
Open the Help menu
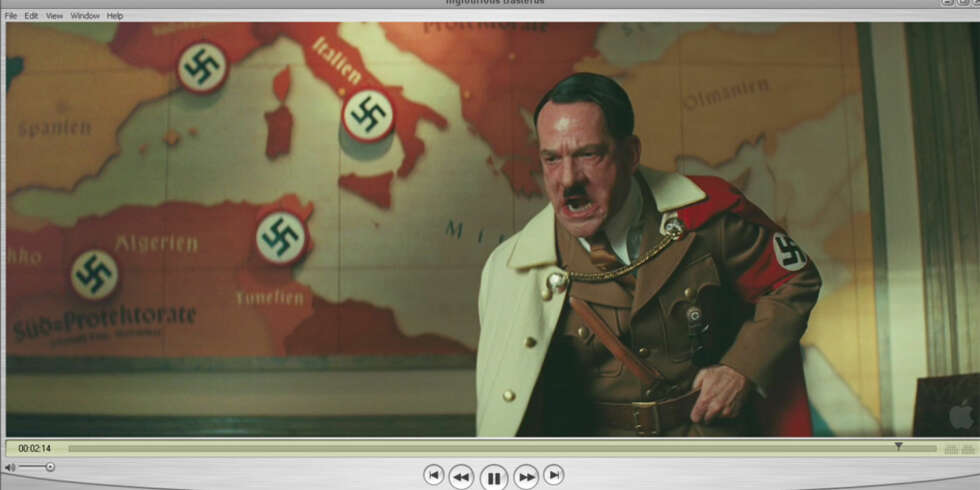click(x=115, y=16)
